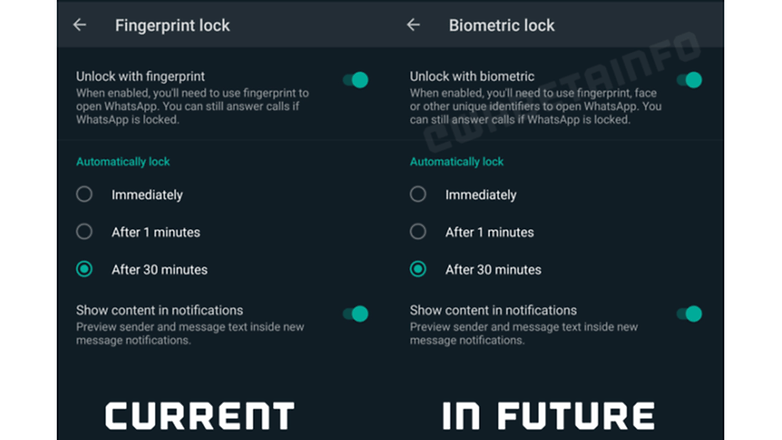Select Immediately under Biometric lock
The height and width of the screenshot is (440, 782).
(418, 194)
